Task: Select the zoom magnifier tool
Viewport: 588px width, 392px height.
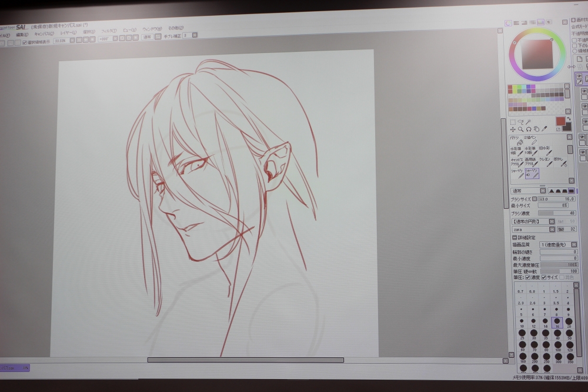Action: 520,129
